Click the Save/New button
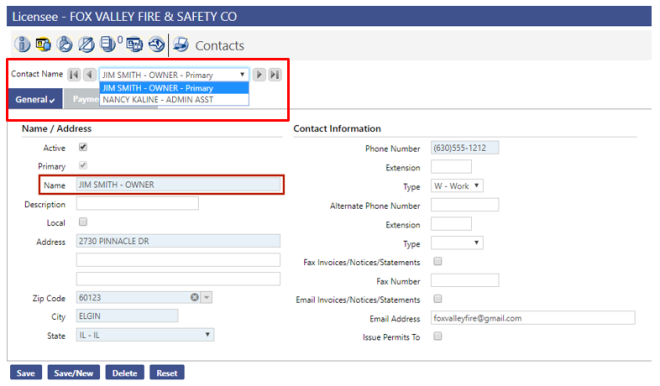660x386 pixels. tap(74, 373)
